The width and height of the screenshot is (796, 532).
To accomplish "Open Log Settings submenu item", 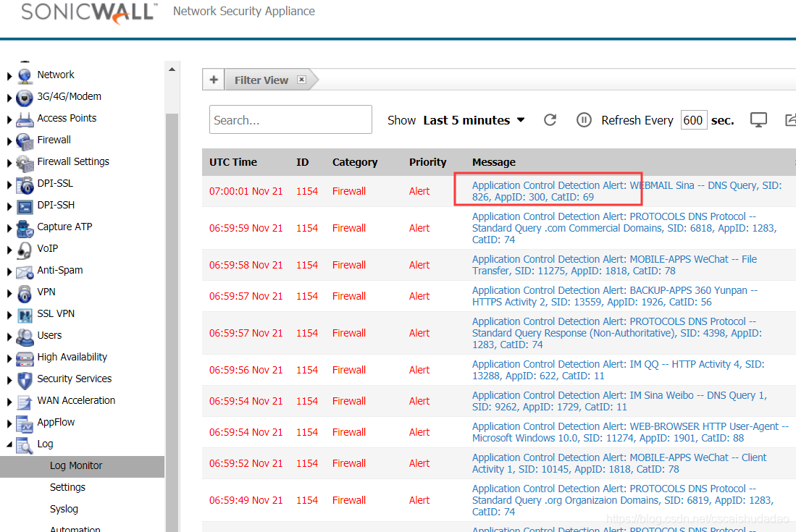I will tap(67, 487).
